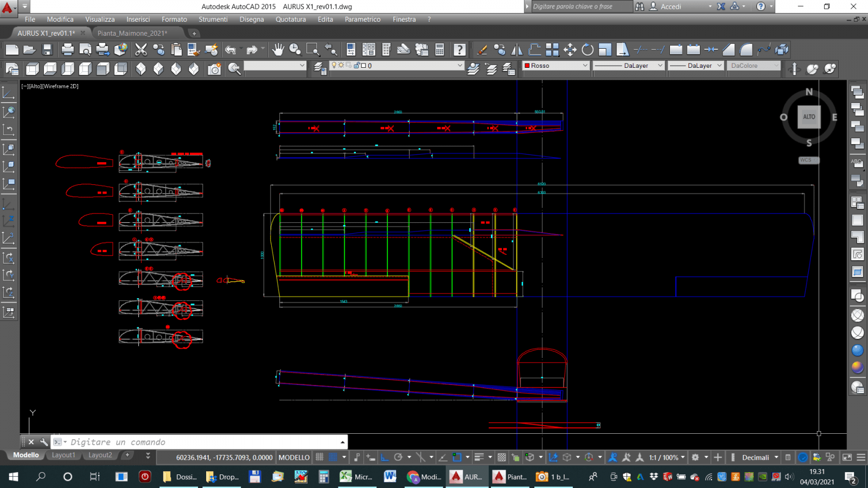Expand the DaLayer linetype dropdown

click(x=629, y=66)
